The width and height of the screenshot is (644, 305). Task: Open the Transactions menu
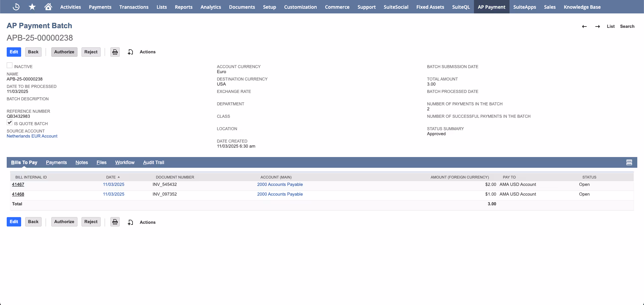[x=133, y=7]
